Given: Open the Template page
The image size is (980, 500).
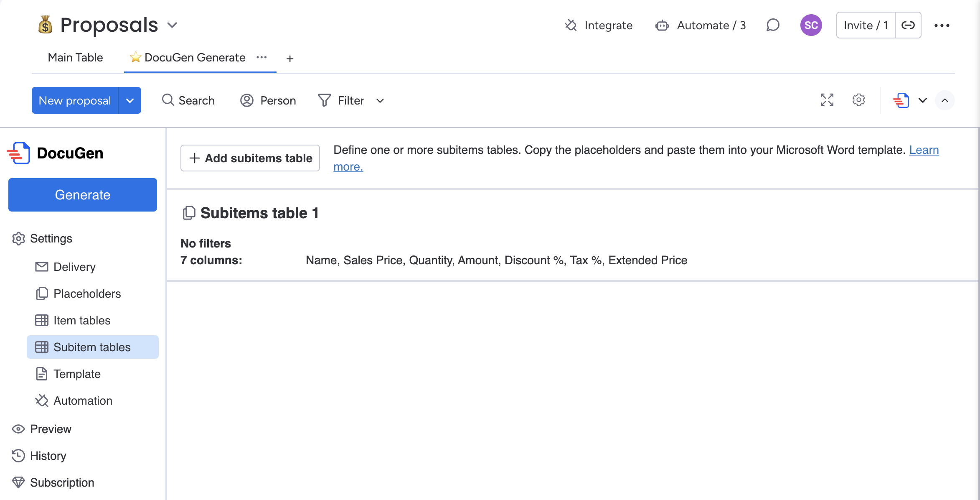Looking at the screenshot, I should tap(68, 374).
